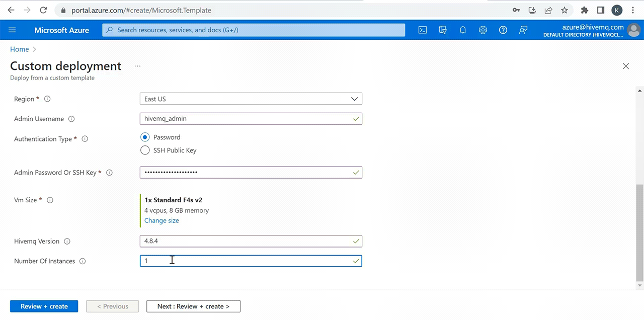
Task: Open Directories and subscriptions filter icon
Action: 443,30
